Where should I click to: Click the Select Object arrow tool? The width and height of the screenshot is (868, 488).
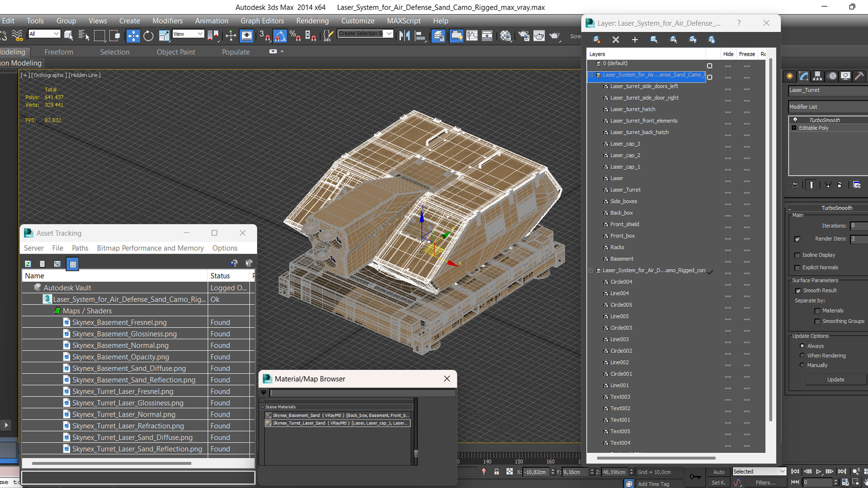pos(69,36)
